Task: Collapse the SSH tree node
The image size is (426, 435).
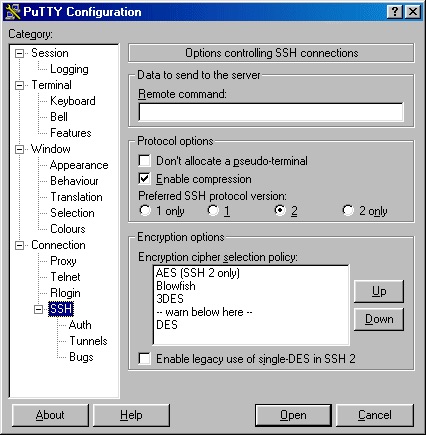Action: 39,309
